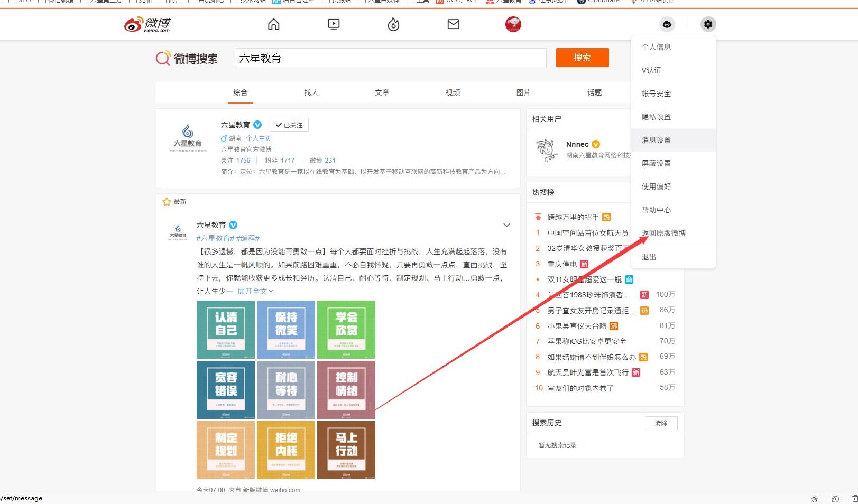Click the orange 搜索 button
The height and width of the screenshot is (504, 858).
pos(582,58)
